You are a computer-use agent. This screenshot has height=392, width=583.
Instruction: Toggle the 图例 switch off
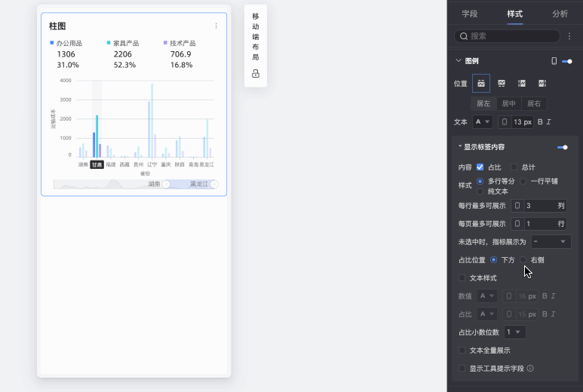tap(567, 61)
